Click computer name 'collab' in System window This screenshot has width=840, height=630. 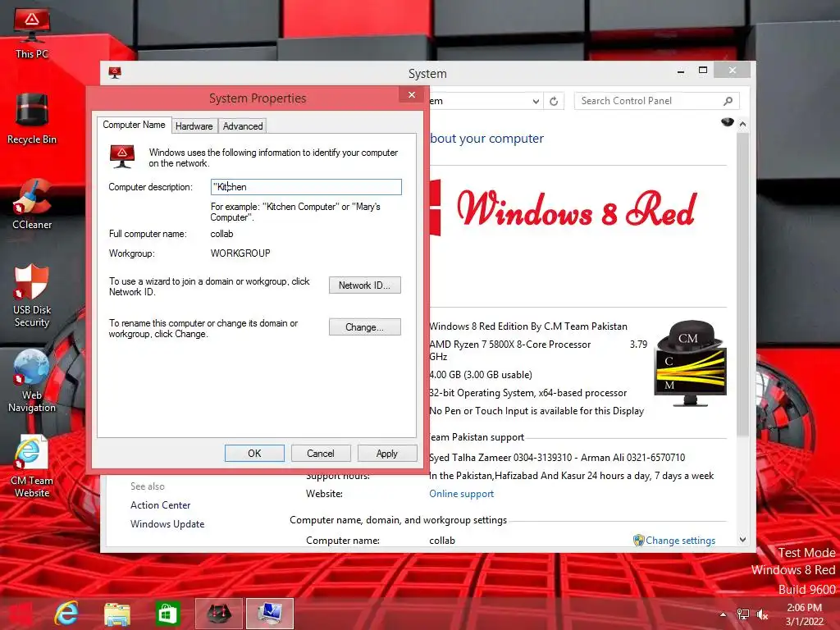(x=442, y=541)
